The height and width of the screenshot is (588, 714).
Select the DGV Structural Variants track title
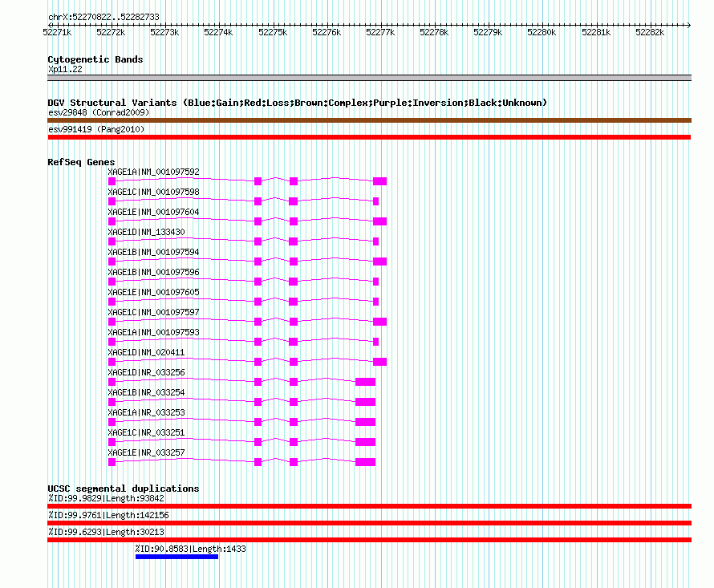coord(298,103)
